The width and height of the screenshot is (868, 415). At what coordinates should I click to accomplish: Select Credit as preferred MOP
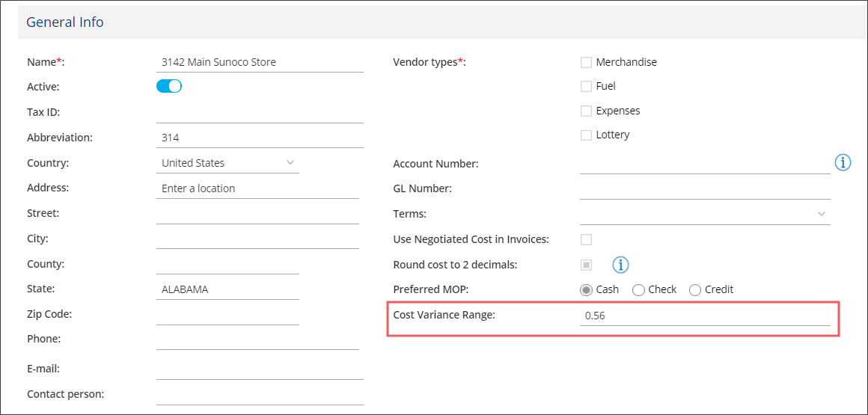695,289
